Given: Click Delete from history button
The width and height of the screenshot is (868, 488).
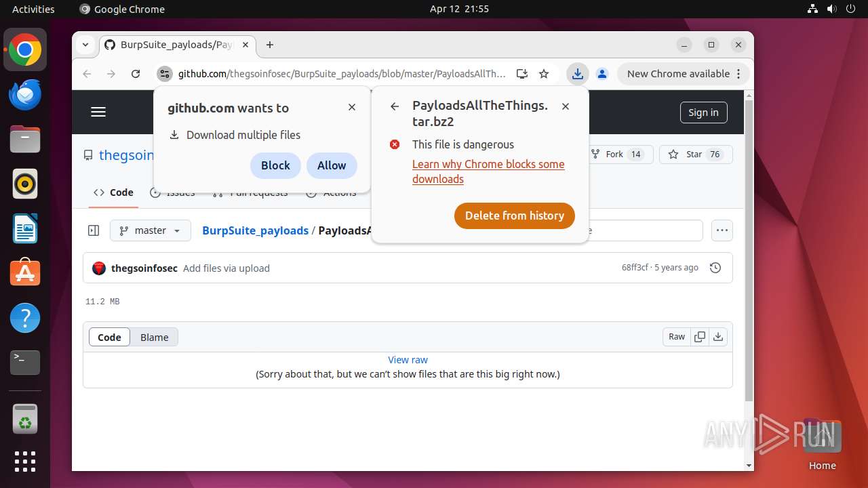Looking at the screenshot, I should [x=515, y=216].
